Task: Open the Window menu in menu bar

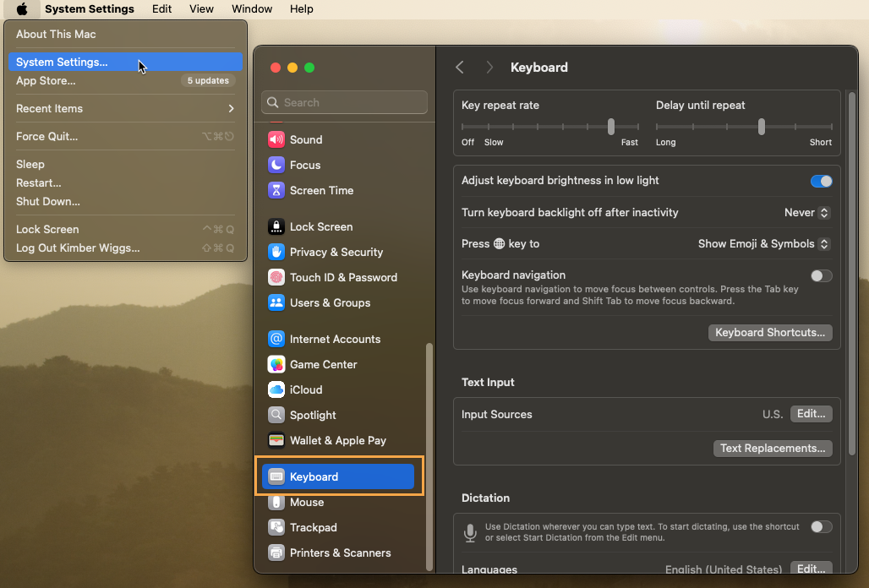Action: point(252,8)
